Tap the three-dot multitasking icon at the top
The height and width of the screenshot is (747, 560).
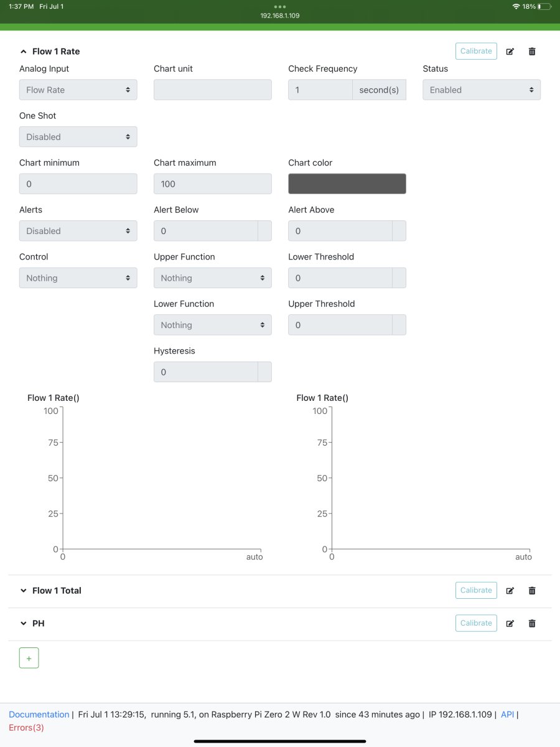(x=280, y=7)
